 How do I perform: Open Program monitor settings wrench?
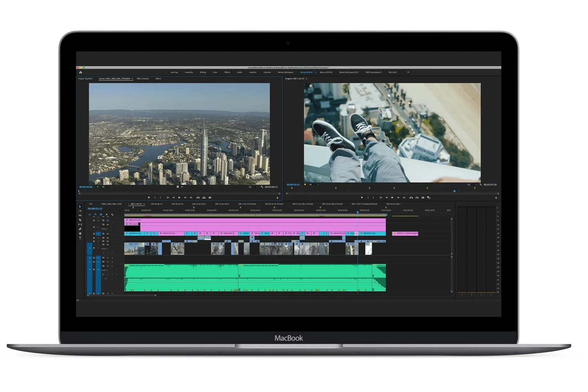481,185
